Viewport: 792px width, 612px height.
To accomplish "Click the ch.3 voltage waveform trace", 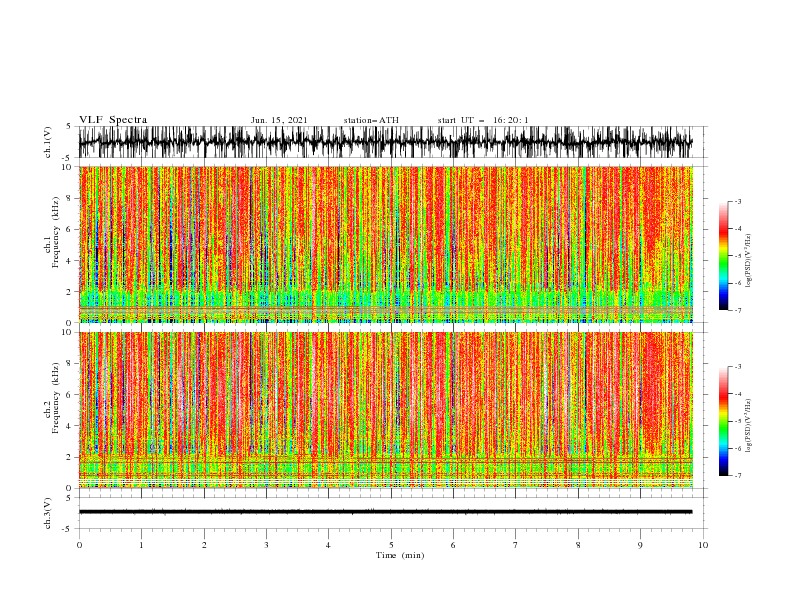I will pos(385,512).
